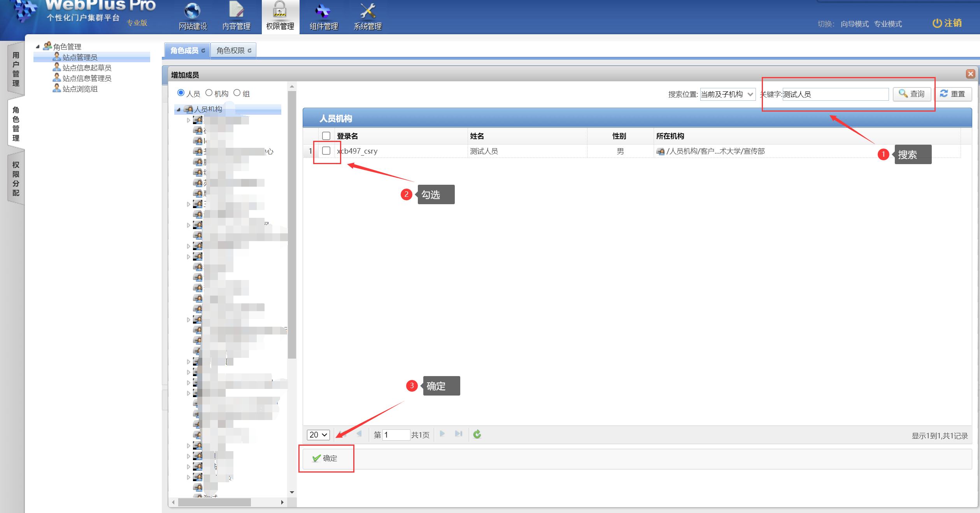The image size is (980, 513).
Task: Click green refresh icon in pagination bar
Action: [477, 434]
